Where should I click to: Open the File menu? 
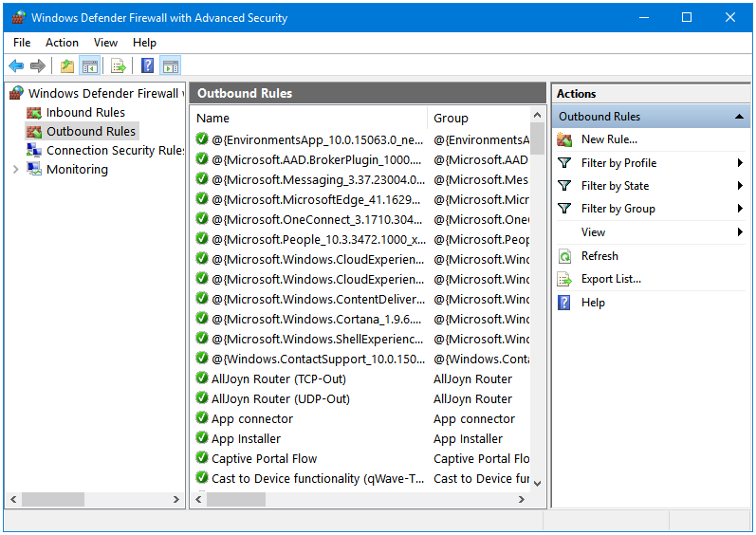[x=22, y=43]
